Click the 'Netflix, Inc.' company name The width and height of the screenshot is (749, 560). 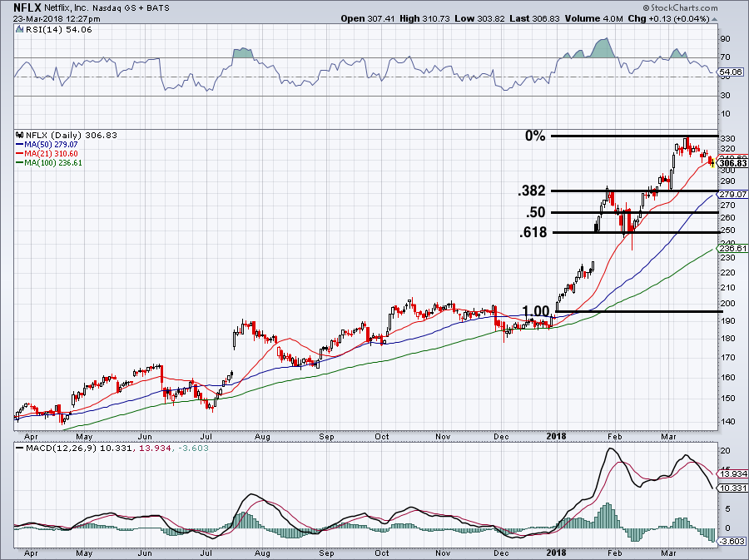pos(67,7)
